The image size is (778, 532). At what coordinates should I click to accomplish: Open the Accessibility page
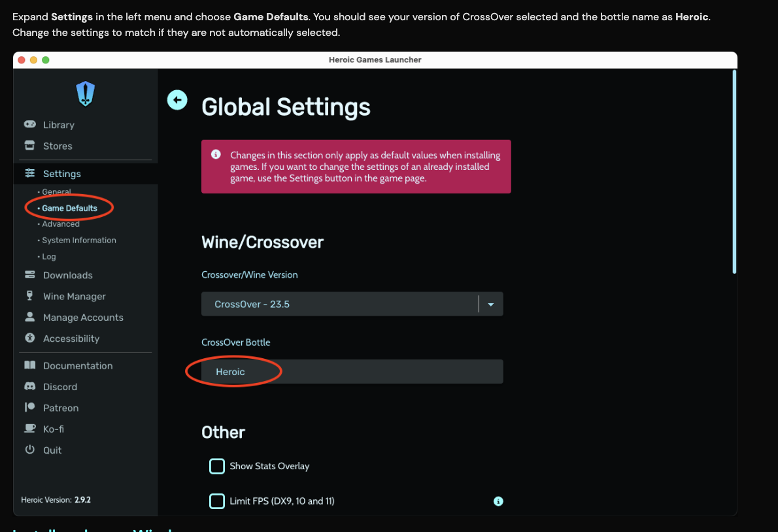click(x=71, y=339)
